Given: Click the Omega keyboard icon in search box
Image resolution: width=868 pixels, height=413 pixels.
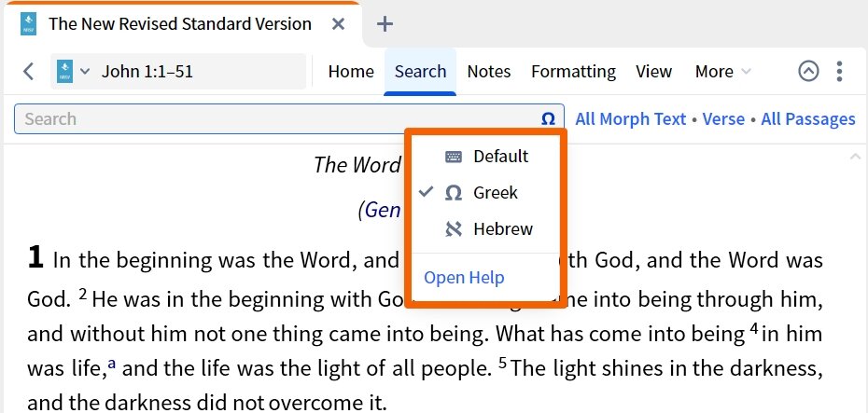Looking at the screenshot, I should coord(548,119).
